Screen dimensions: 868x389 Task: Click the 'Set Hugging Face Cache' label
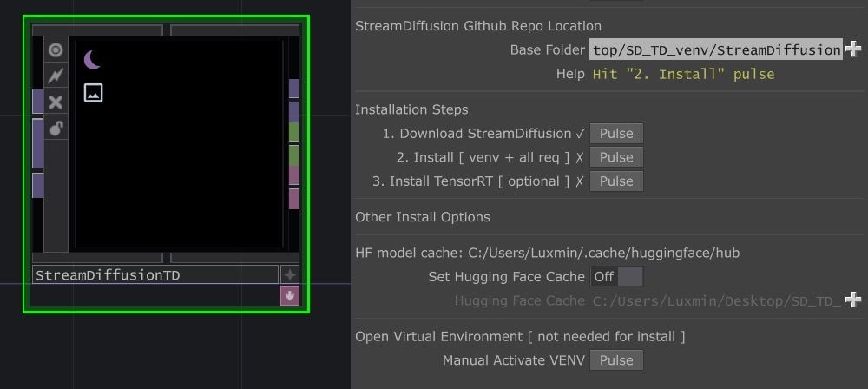click(x=507, y=276)
